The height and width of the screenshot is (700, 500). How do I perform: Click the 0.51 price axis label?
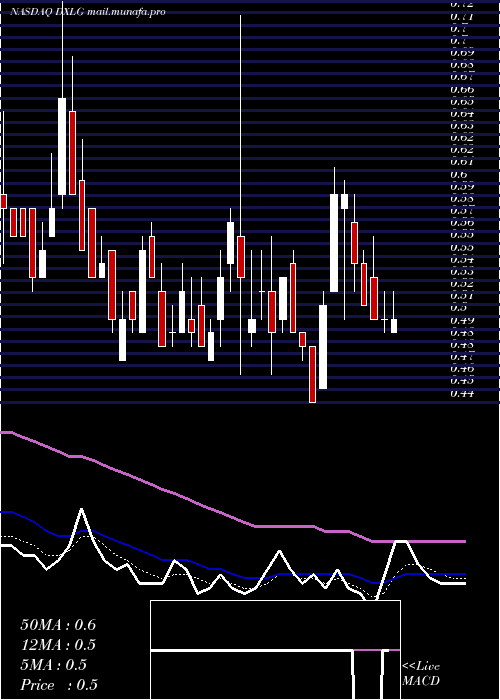point(462,296)
